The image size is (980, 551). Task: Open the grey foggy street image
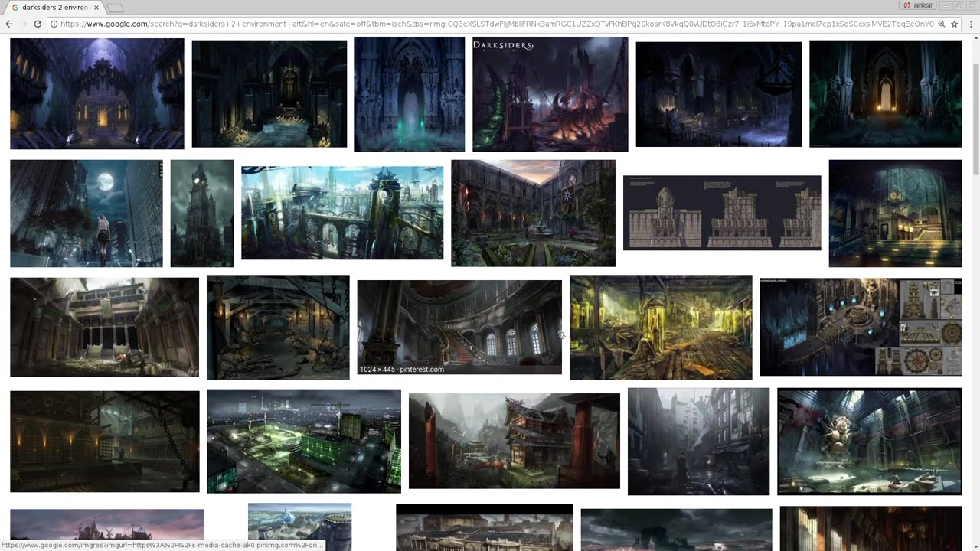coord(699,442)
